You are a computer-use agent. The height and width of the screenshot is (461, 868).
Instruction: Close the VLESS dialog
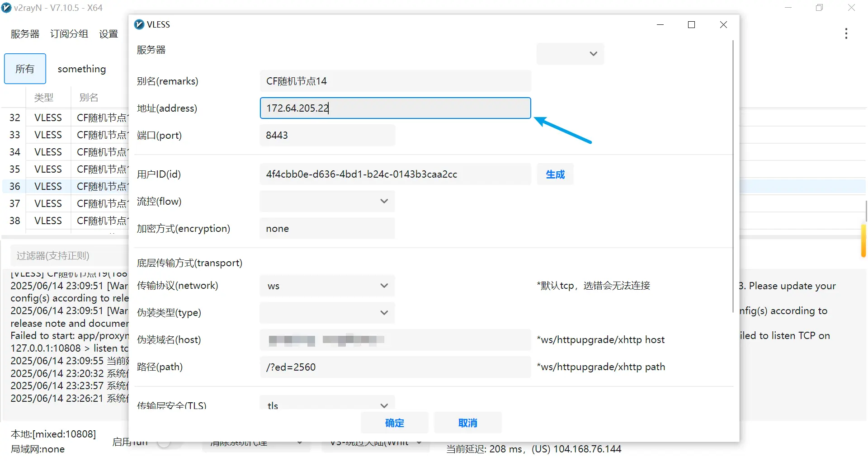pos(723,24)
